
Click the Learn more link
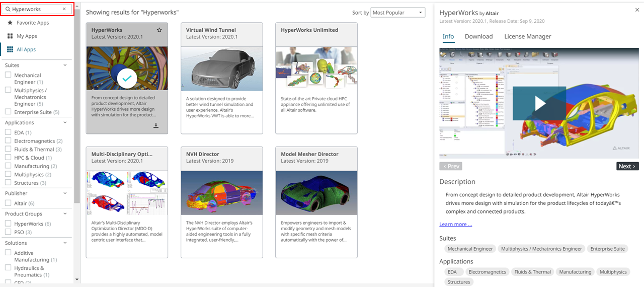coord(455,224)
